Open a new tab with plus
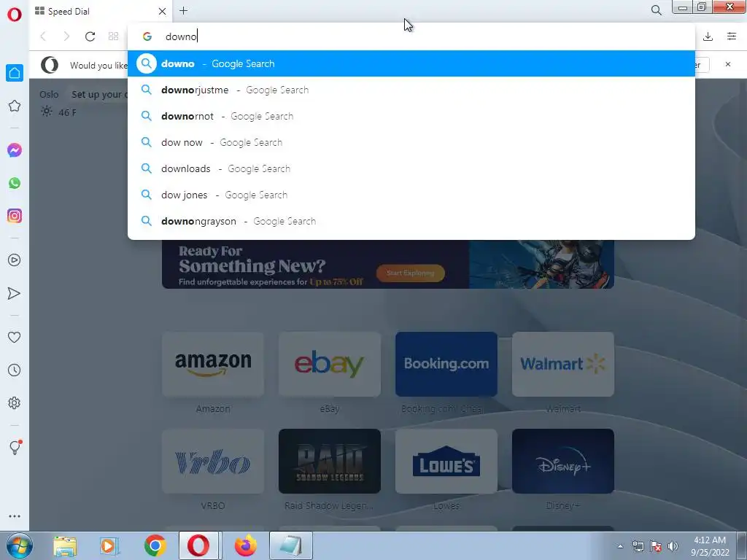 [183, 10]
